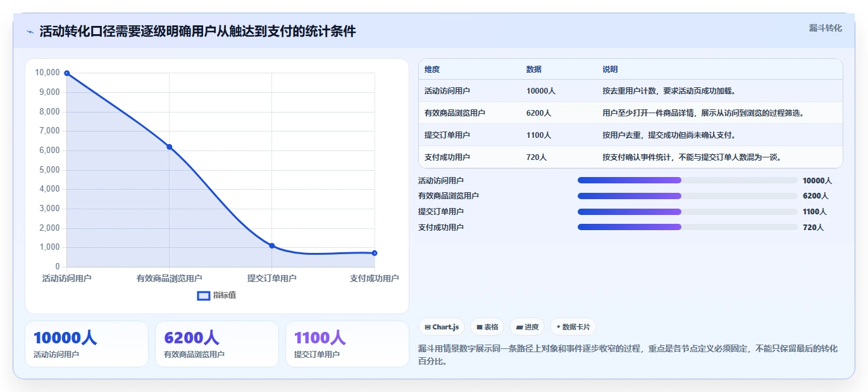Click table value 1100人

coord(539,135)
